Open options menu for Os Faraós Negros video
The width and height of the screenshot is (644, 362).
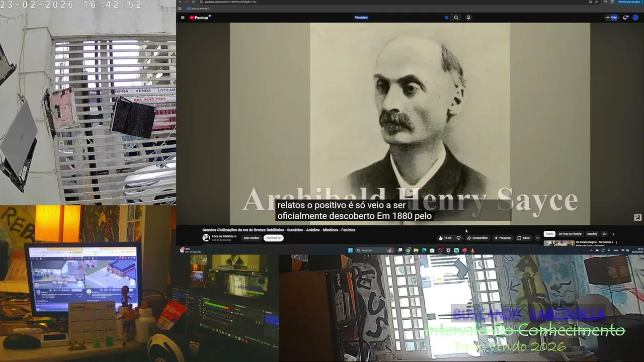[616, 243]
